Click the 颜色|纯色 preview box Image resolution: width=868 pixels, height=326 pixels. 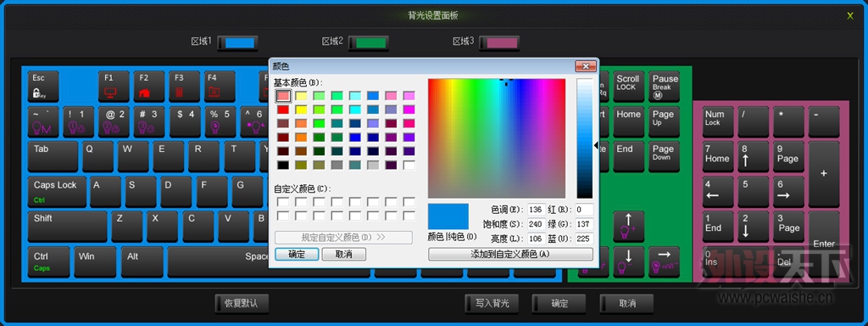point(448,216)
